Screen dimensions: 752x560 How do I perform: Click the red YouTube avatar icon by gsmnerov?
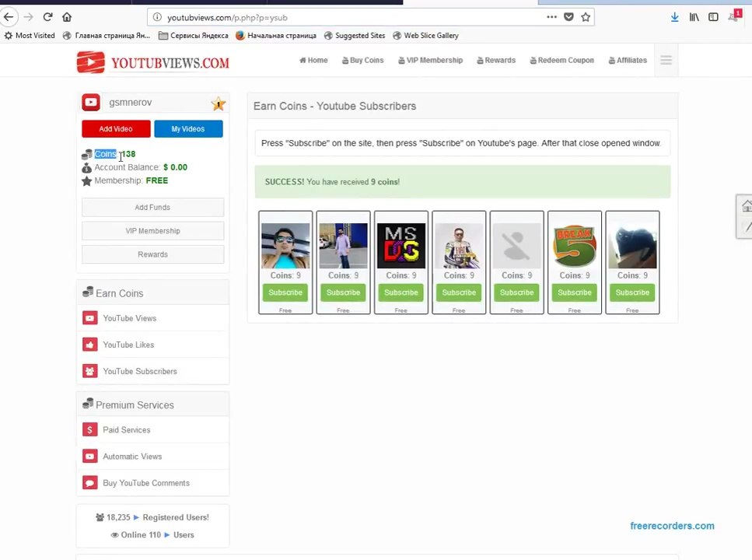pyautogui.click(x=91, y=102)
